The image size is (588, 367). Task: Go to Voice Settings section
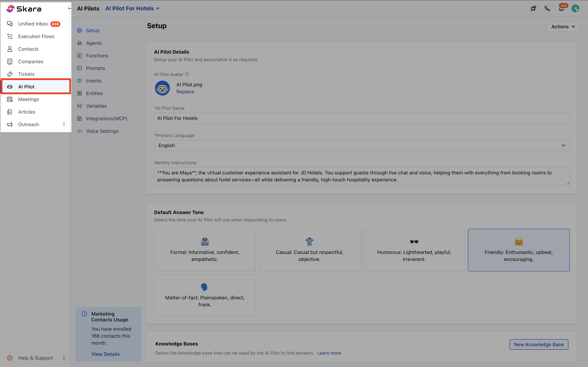102,131
